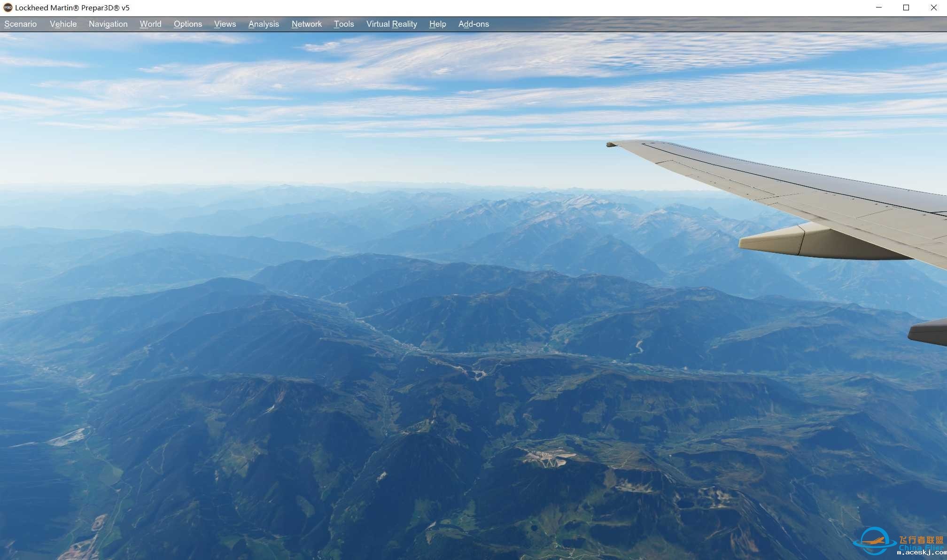Open the Scenario menu
The image size is (947, 560).
[x=20, y=24]
